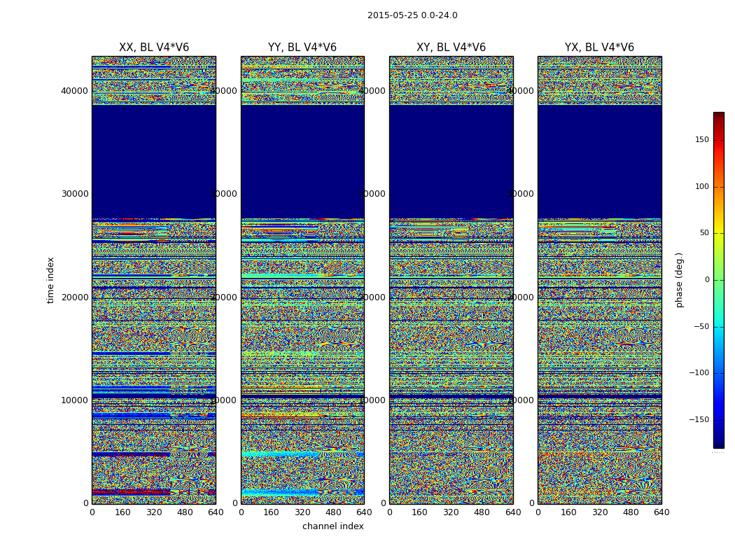735x560 pixels.
Task: Click YX x-axis tick label '640'
Action: click(x=661, y=512)
